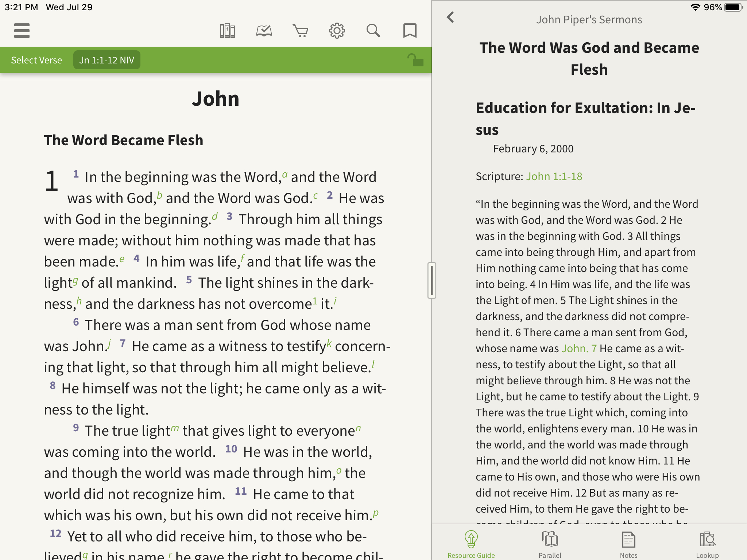747x560 pixels.
Task: Tap footnote k after 'testify'
Action: [x=329, y=343]
